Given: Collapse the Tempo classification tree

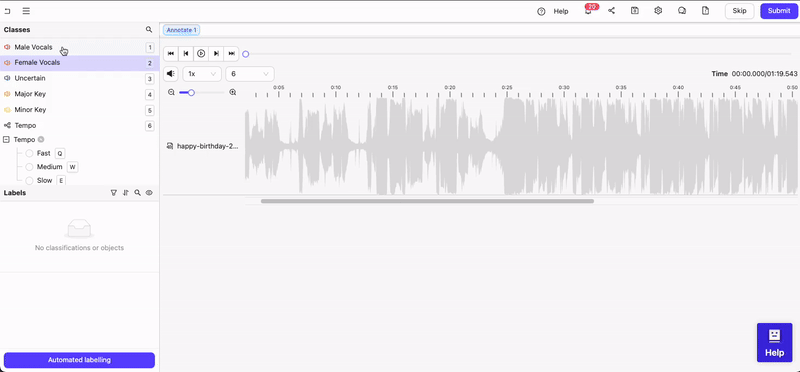Looking at the screenshot, I should click(7, 139).
